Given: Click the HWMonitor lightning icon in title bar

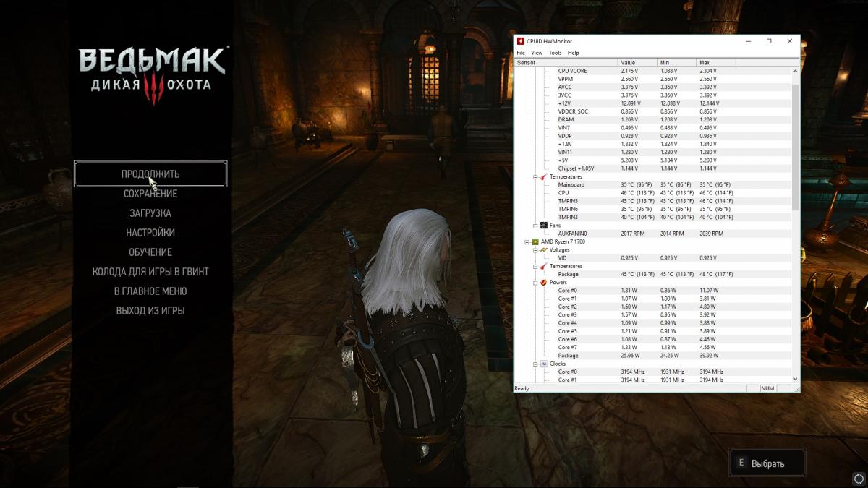Looking at the screenshot, I should coord(521,41).
